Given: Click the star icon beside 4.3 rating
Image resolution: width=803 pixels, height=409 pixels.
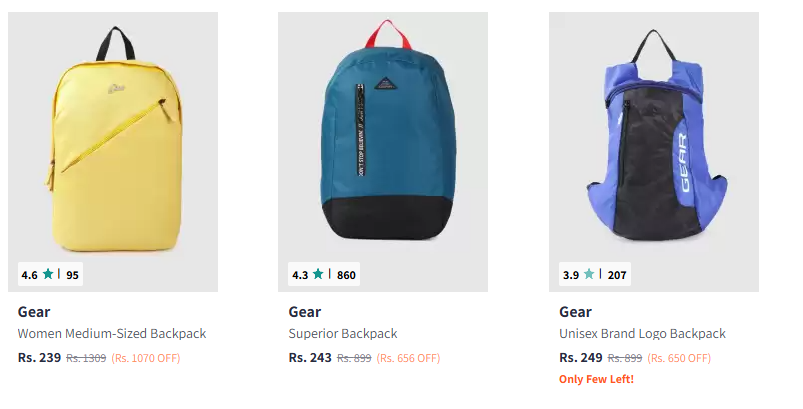Looking at the screenshot, I should [318, 274].
